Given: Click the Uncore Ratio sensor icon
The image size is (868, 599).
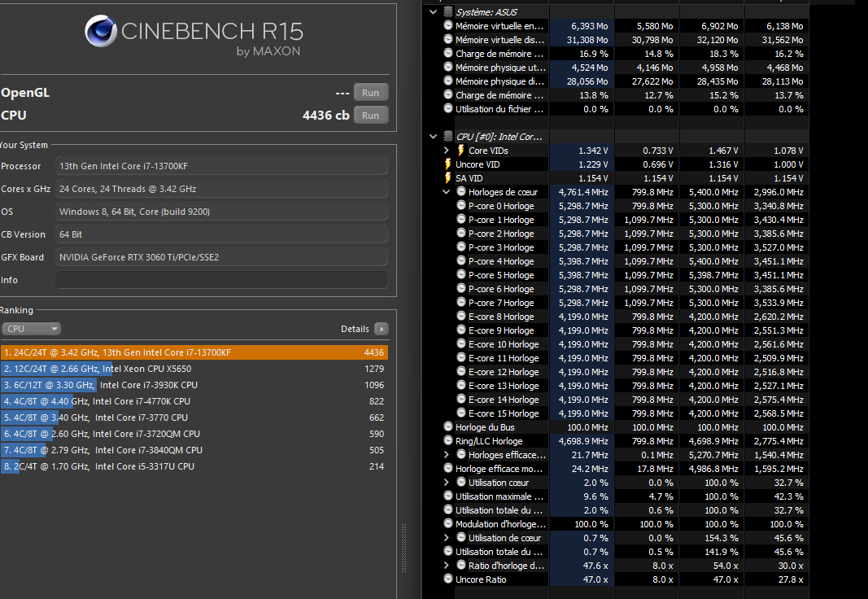Looking at the screenshot, I should tap(448, 579).
